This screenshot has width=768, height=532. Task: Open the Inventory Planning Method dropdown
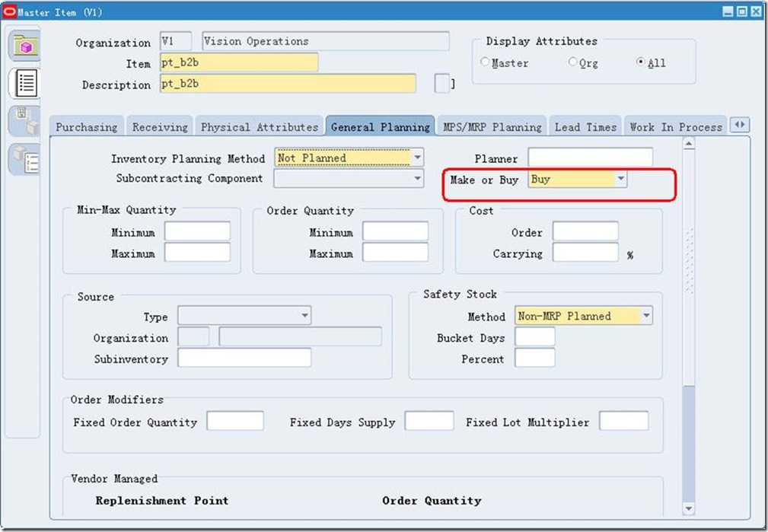coord(417,158)
